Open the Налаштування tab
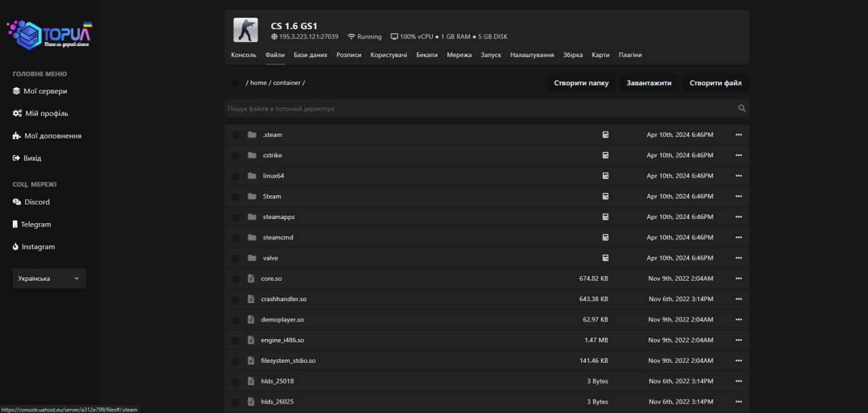This screenshot has height=413, width=868. point(532,55)
